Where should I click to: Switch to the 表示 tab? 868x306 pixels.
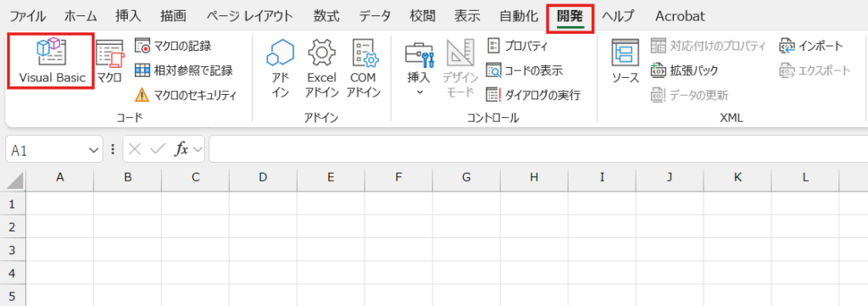[x=467, y=16]
